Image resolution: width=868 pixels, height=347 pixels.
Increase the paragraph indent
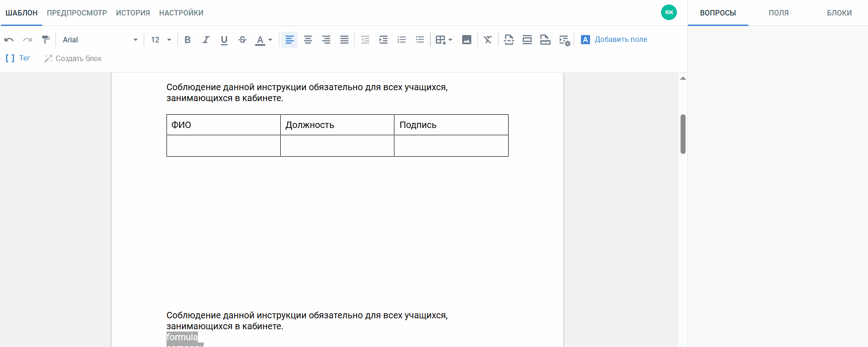(384, 40)
